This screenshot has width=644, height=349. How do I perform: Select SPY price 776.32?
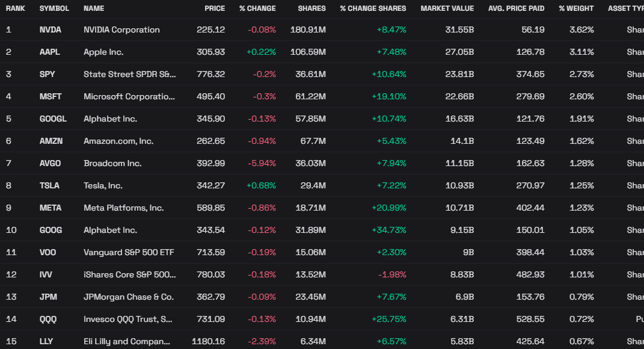point(210,74)
